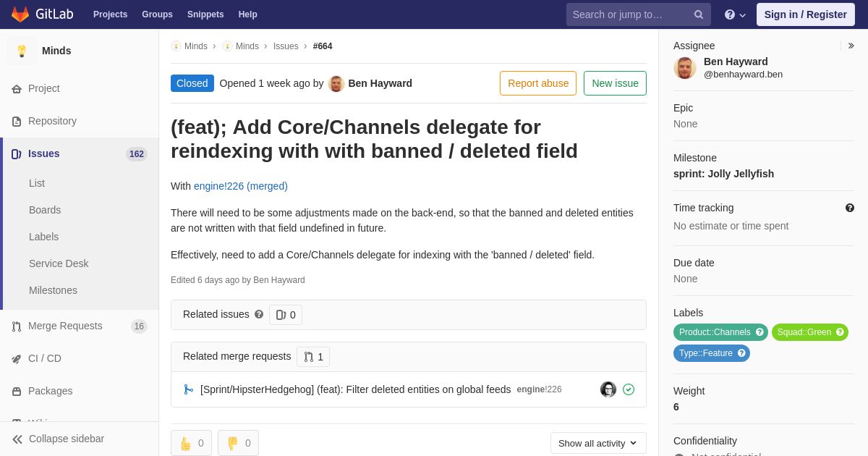Click the Closed status badge
This screenshot has height=456, width=868.
192,83
